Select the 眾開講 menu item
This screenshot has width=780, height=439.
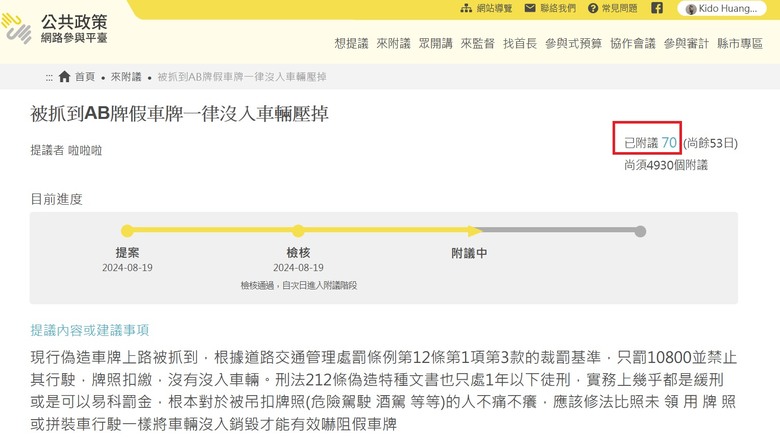click(435, 44)
